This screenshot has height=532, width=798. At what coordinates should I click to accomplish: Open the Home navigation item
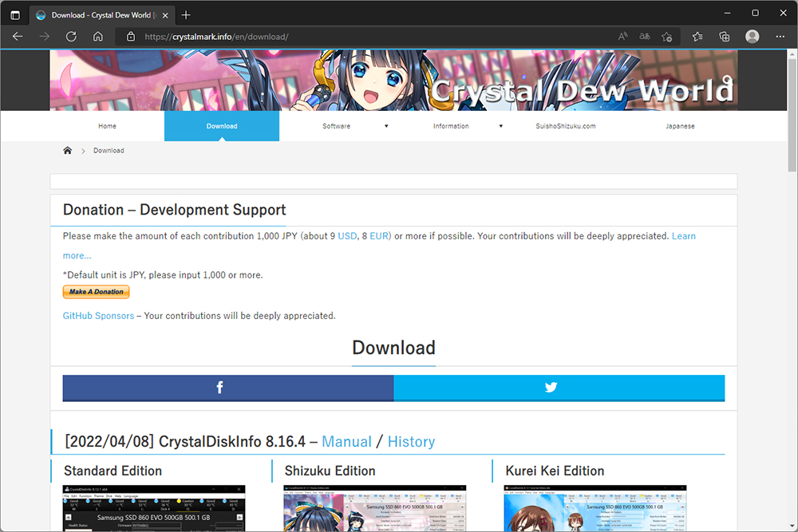(108, 126)
